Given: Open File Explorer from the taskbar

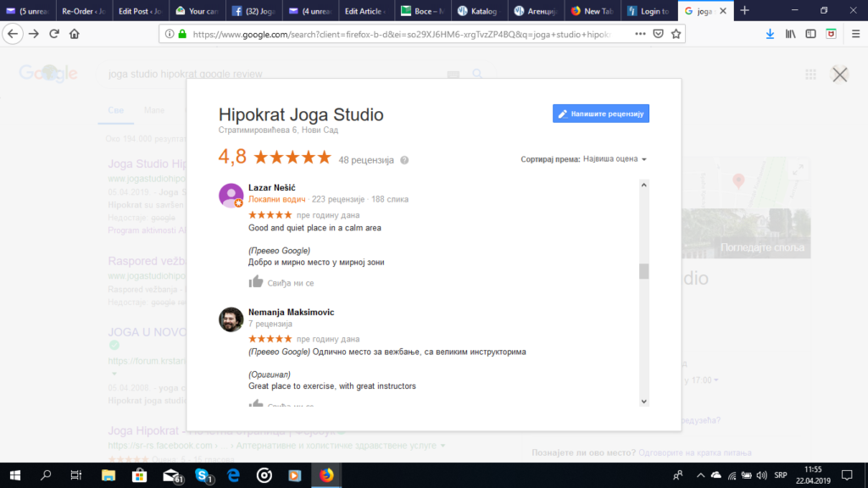Looking at the screenshot, I should click(108, 475).
